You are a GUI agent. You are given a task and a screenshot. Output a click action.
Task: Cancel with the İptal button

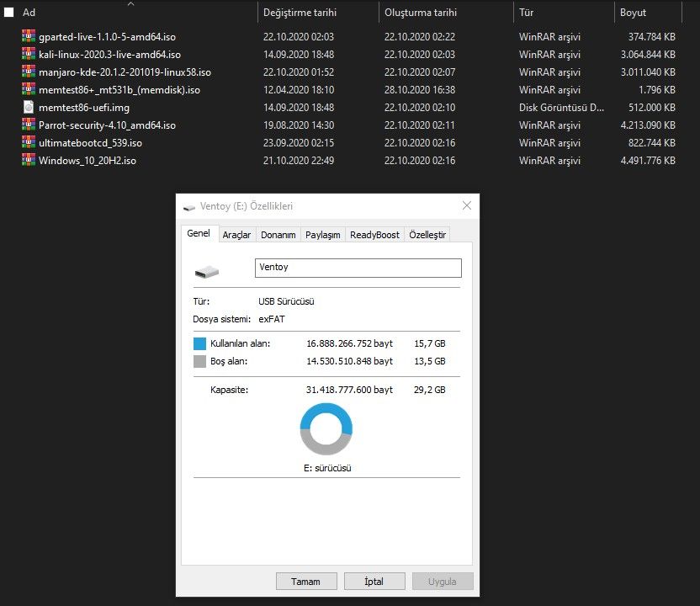pyautogui.click(x=374, y=582)
